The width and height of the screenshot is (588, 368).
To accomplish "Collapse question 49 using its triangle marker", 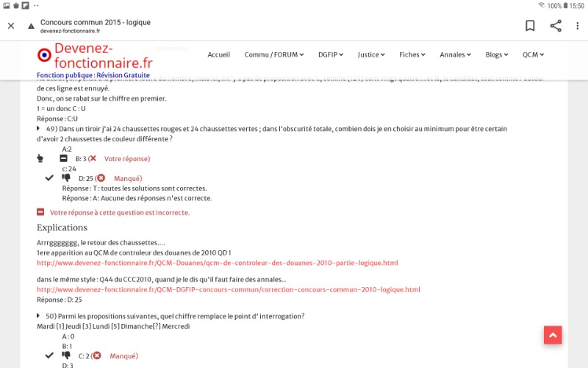I will (39, 129).
